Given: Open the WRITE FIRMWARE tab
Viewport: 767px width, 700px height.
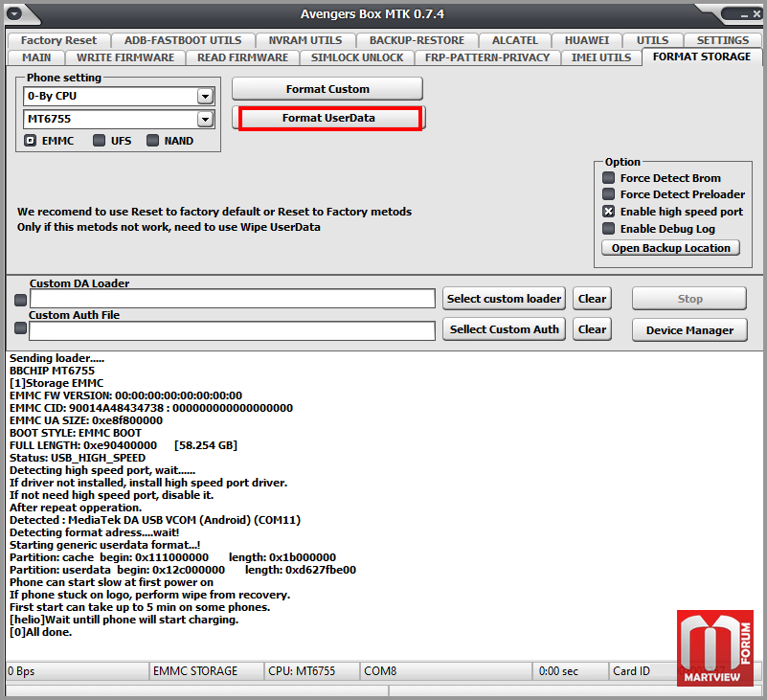Looking at the screenshot, I should point(125,57).
